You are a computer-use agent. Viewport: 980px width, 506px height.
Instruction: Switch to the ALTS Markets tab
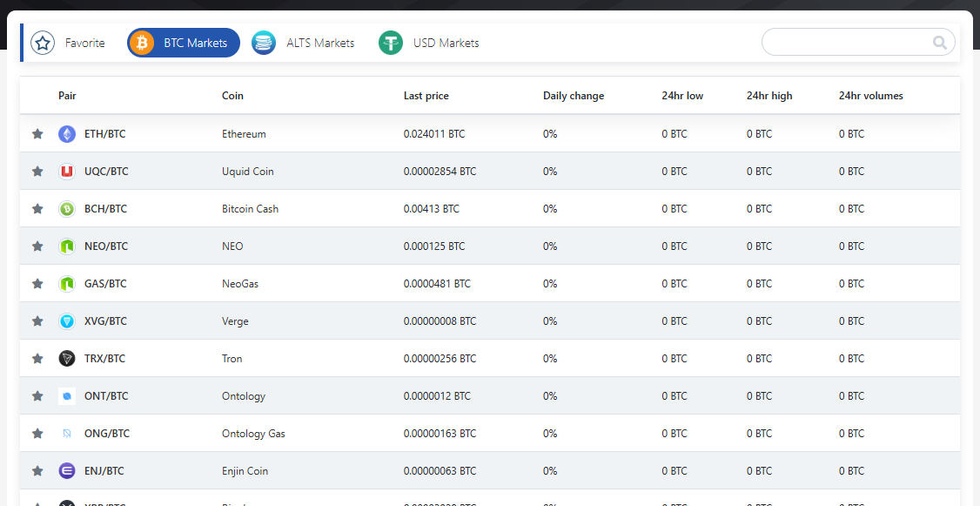[303, 44]
